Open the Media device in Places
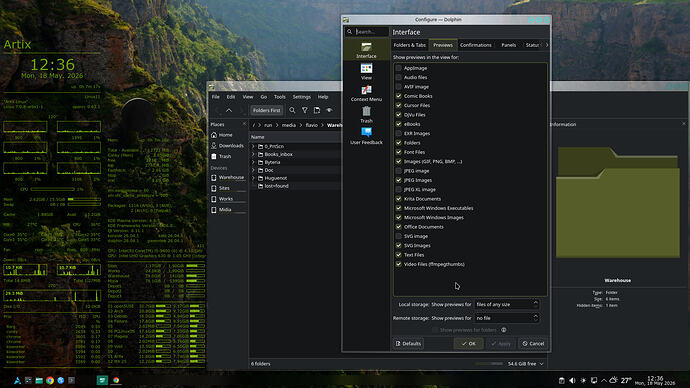The height and width of the screenshot is (388, 690). (228, 210)
